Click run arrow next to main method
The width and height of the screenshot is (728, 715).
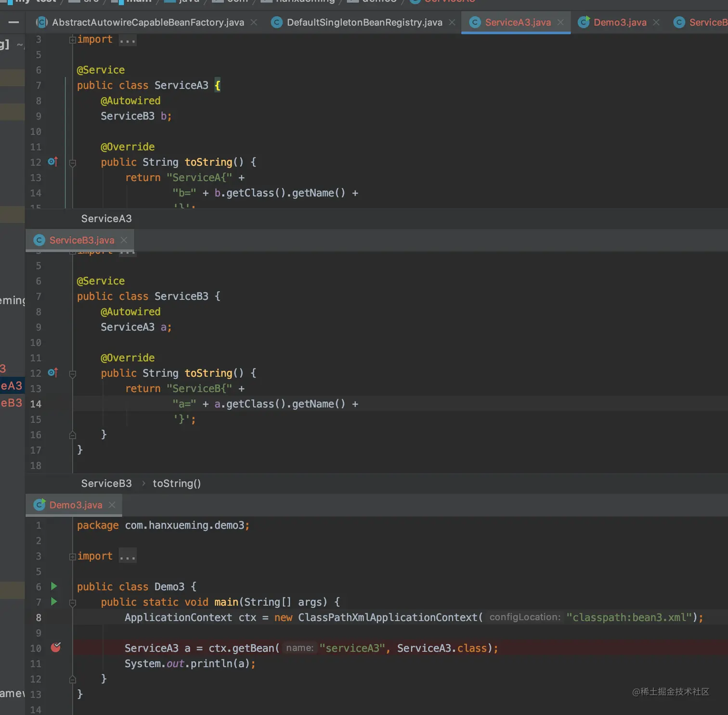tap(54, 602)
